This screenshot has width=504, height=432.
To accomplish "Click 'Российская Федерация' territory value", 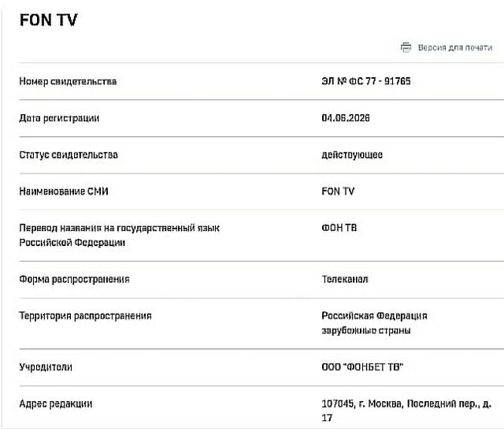I will click(375, 316).
